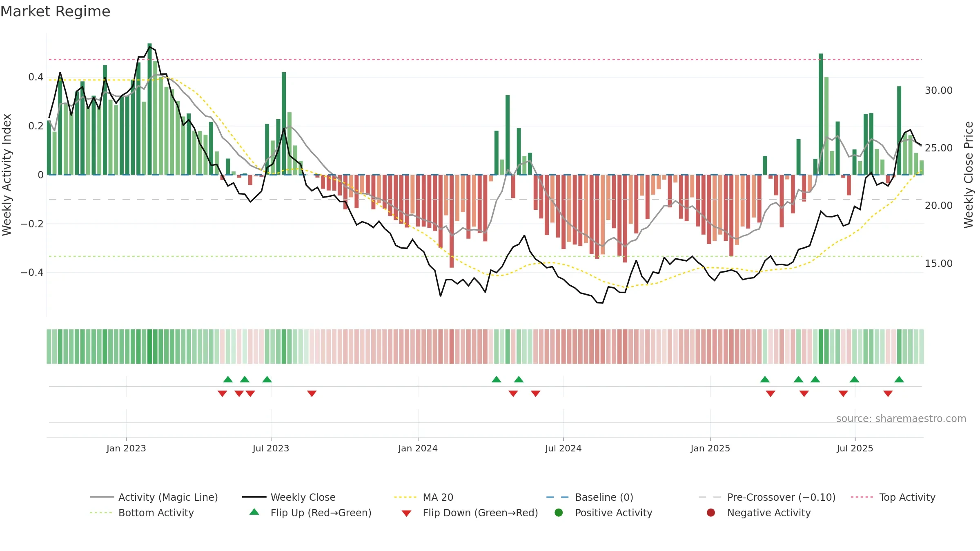
Task: Click the Weekly Activity Index axis title
Action: pyautogui.click(x=7, y=175)
